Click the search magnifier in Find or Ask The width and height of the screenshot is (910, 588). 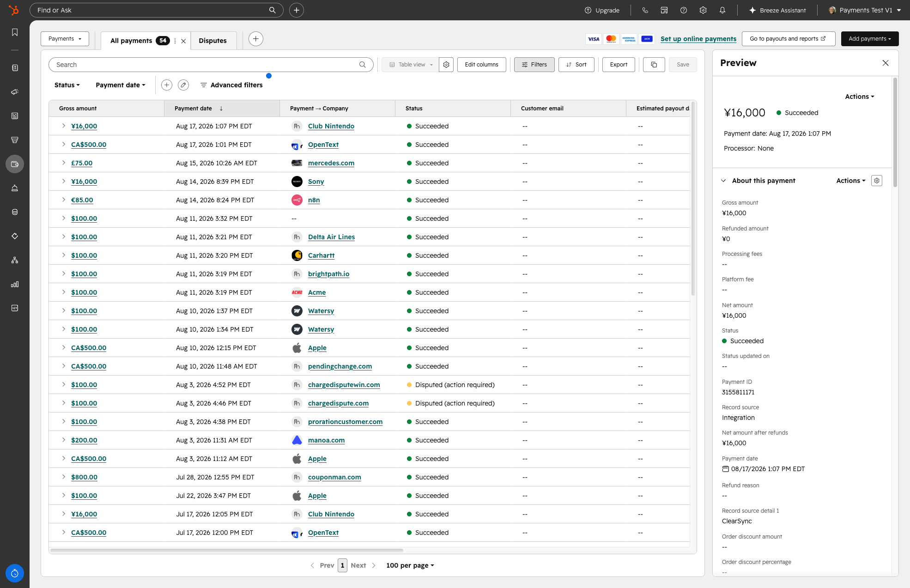pyautogui.click(x=273, y=10)
